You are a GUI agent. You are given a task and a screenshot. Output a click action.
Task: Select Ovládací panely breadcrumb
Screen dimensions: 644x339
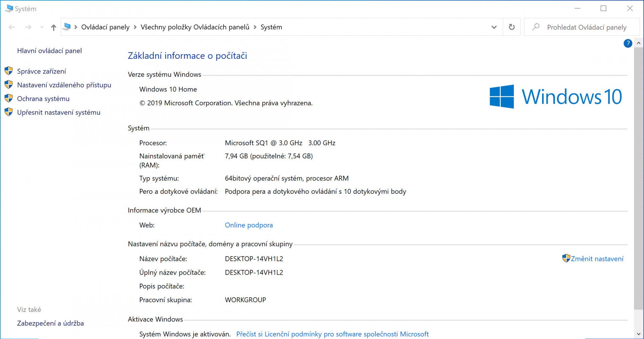tap(105, 27)
